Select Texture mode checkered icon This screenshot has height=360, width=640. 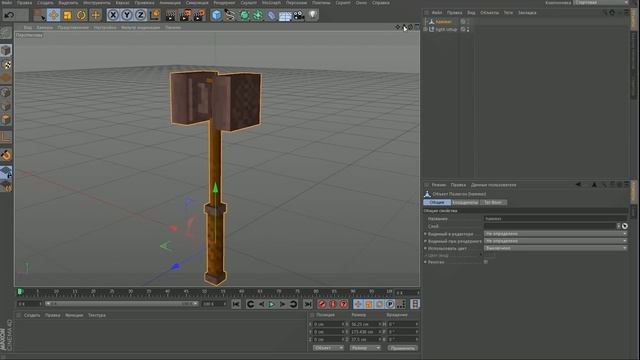click(6, 64)
